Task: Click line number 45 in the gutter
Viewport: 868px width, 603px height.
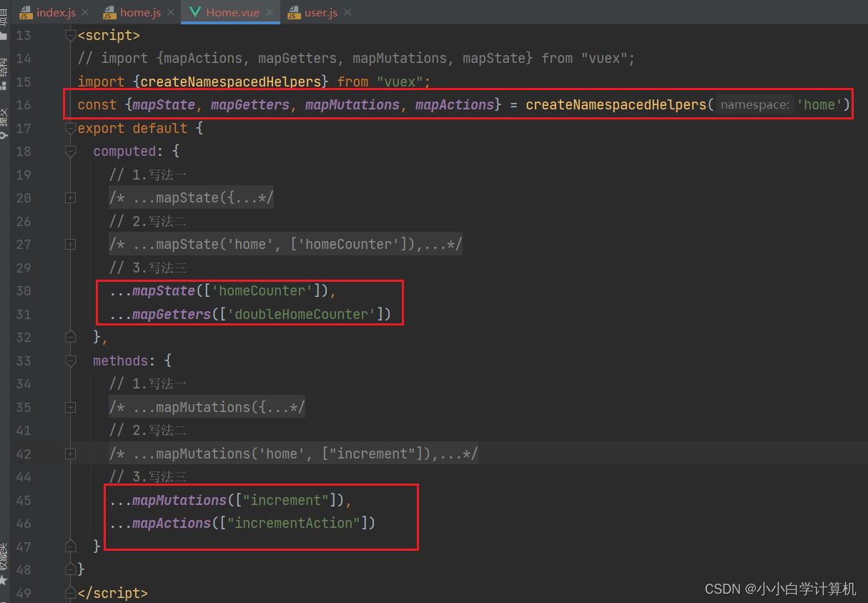Action: (x=24, y=500)
